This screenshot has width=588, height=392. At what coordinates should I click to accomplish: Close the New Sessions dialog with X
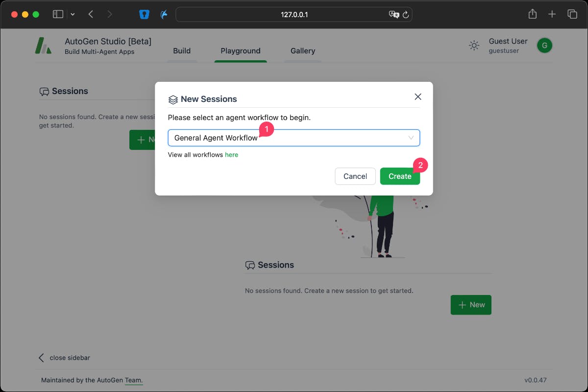pos(418,97)
